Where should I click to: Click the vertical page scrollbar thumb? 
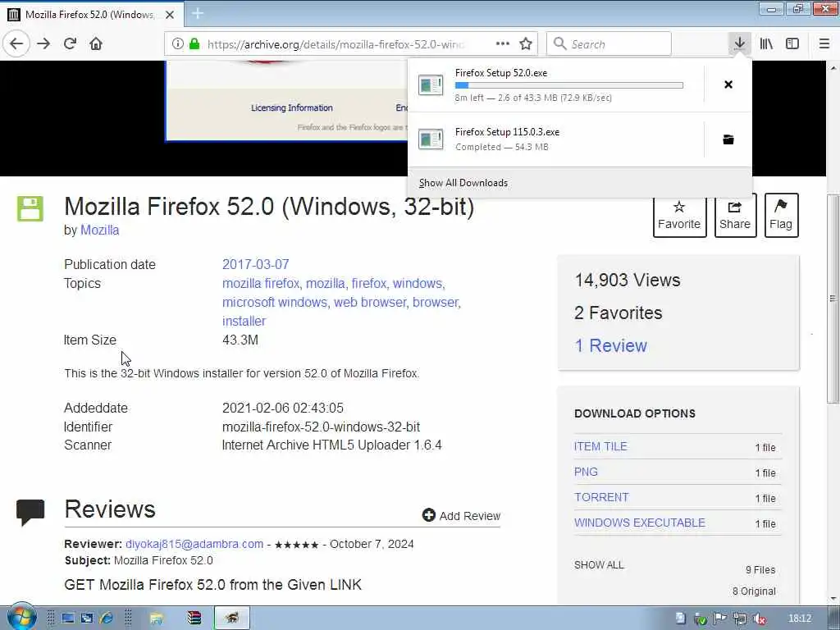coord(833,299)
